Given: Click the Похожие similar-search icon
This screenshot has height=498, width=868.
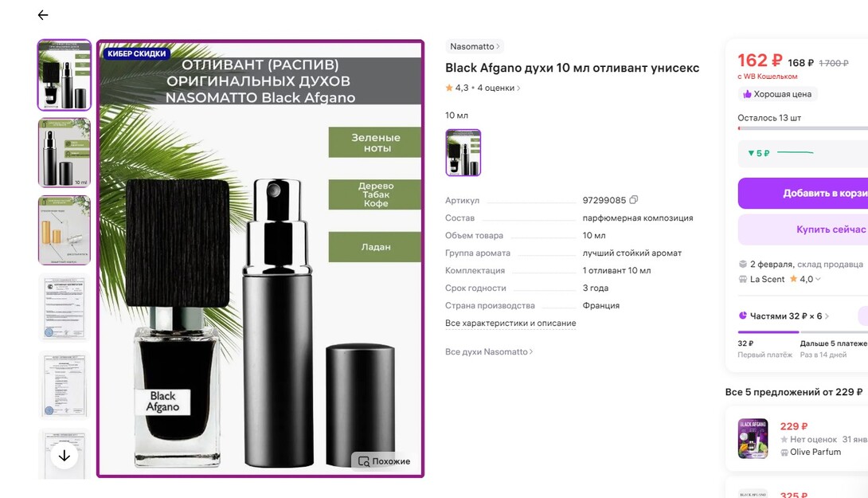Looking at the screenshot, I should (x=364, y=461).
